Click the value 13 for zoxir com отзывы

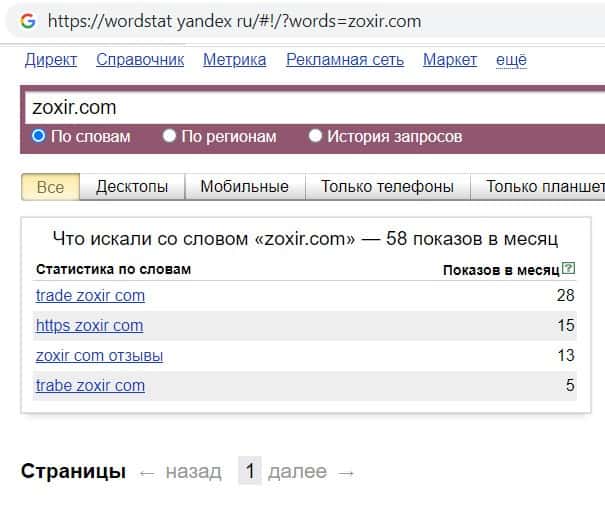[x=566, y=355]
